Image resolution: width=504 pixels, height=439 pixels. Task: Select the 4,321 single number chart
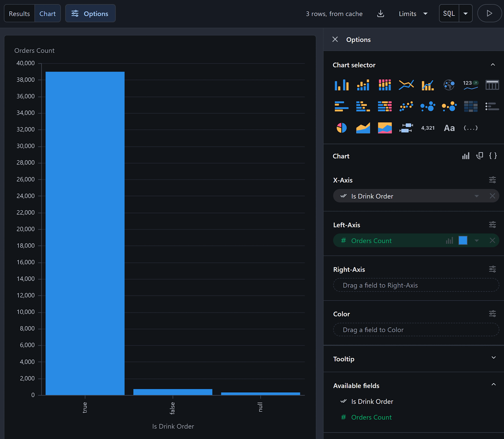[428, 128]
